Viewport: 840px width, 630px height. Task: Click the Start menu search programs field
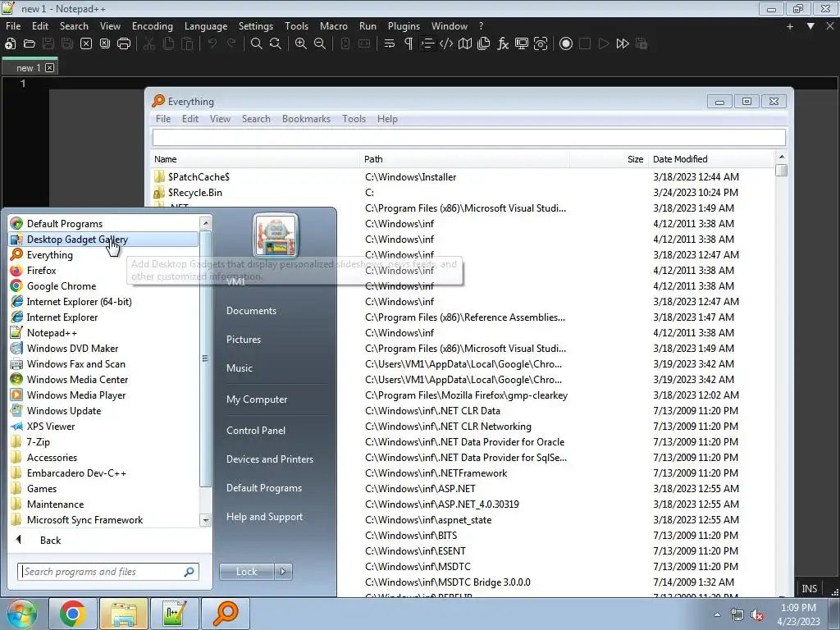tap(107, 572)
